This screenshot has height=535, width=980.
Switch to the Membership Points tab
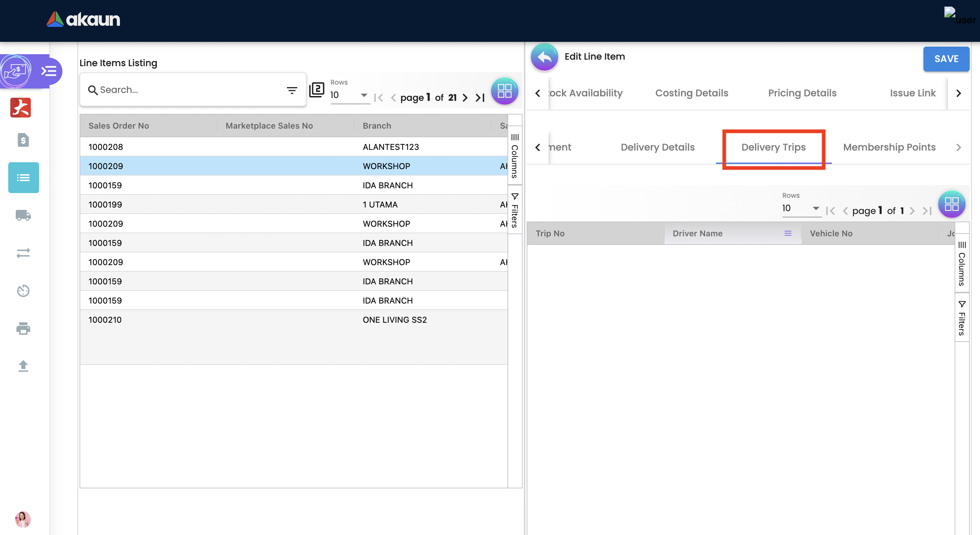point(889,147)
